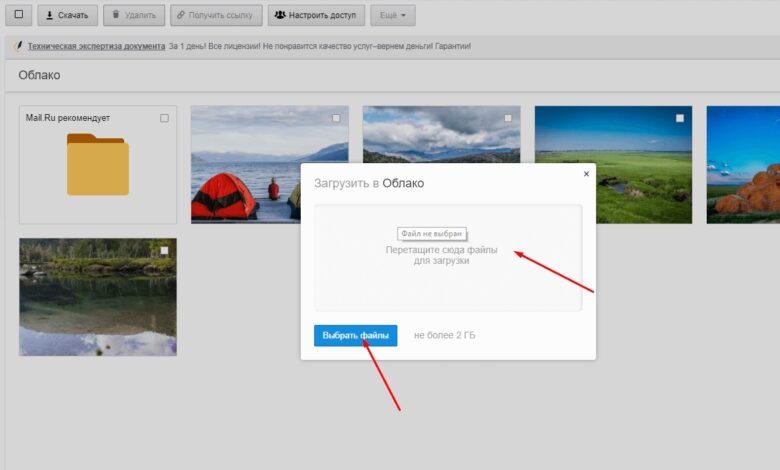Open the cloudy mountain photo thumbnail
Viewport: 780px width, 470px height.
pos(440,135)
